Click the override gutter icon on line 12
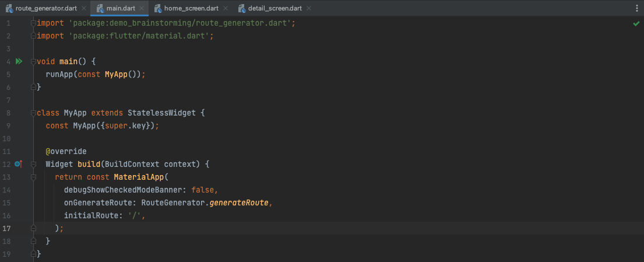This screenshot has width=644, height=262. [x=19, y=164]
